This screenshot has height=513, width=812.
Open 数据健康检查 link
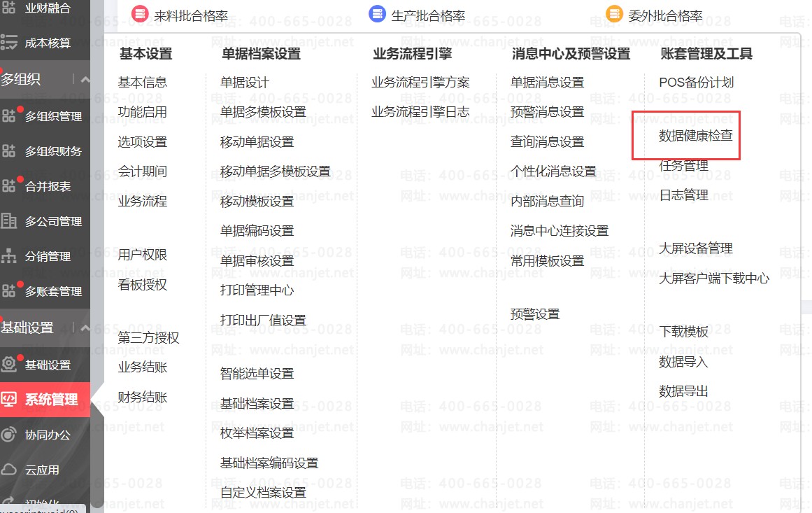pyautogui.click(x=695, y=136)
